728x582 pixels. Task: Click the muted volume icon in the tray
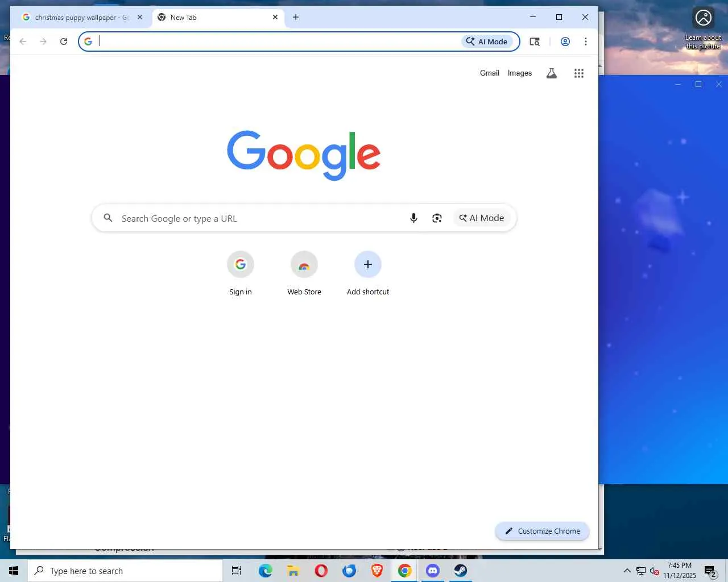pyautogui.click(x=655, y=571)
